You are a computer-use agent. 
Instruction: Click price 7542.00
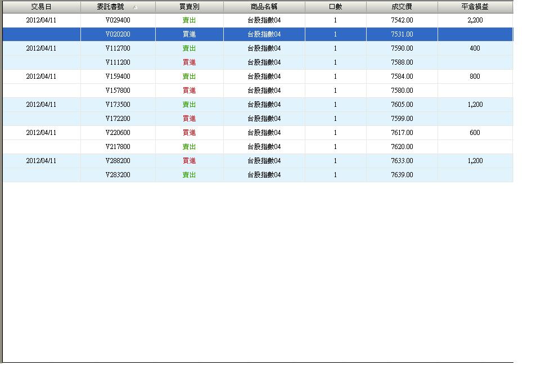coord(402,20)
